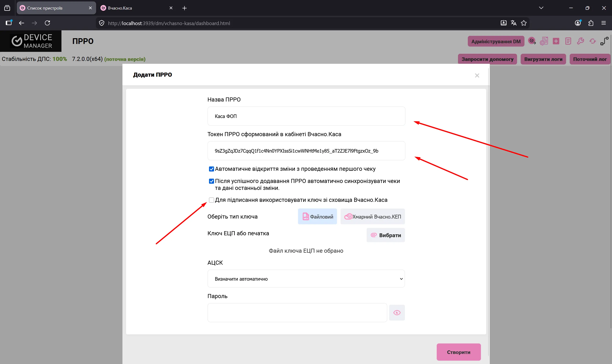This screenshot has width=612, height=364.
Task: Click Вибрати to choose key file
Action: 386,235
